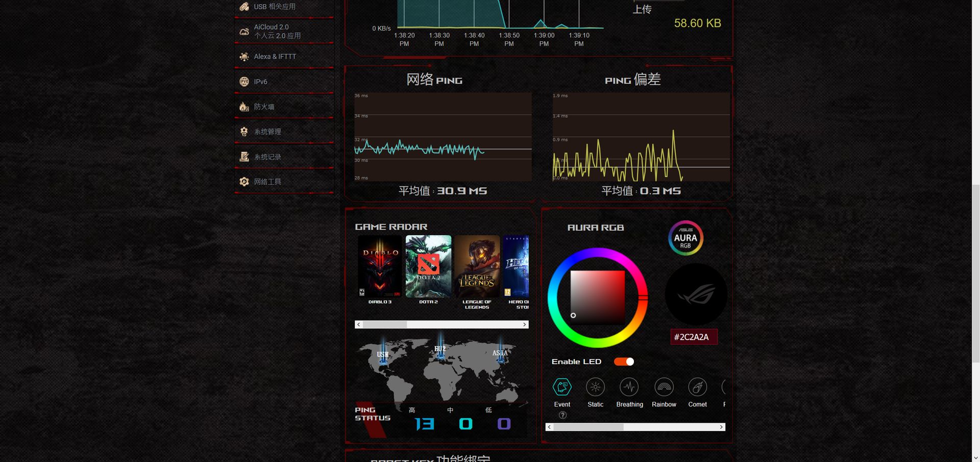Select the Static LED mode icon

click(595, 387)
